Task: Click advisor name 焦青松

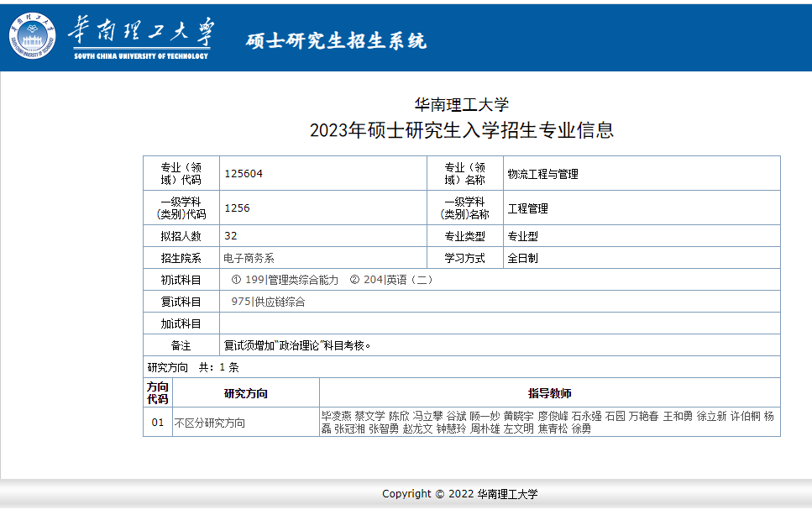Action: (x=553, y=429)
